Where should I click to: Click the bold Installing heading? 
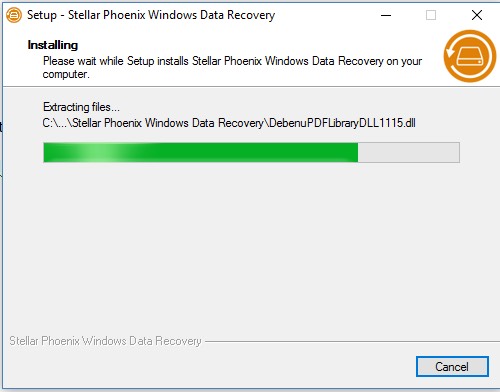(53, 45)
